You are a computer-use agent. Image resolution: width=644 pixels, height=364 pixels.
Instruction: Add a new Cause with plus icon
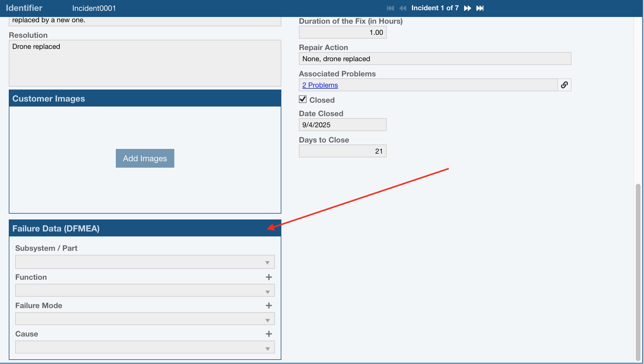(269, 334)
